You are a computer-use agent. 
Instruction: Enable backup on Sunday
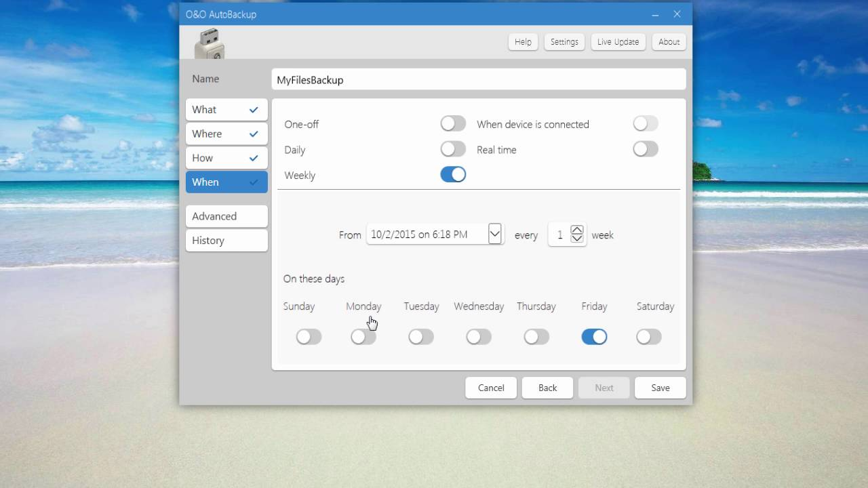[x=309, y=337]
